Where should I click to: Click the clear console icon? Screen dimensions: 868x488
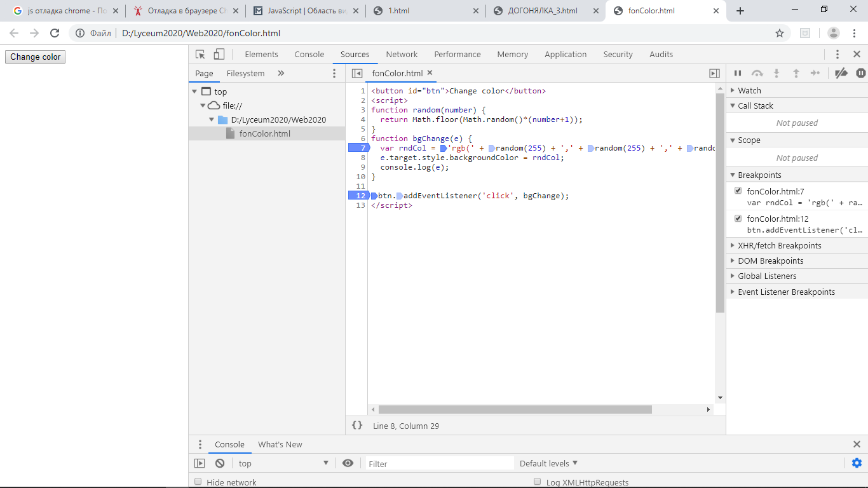(x=220, y=464)
